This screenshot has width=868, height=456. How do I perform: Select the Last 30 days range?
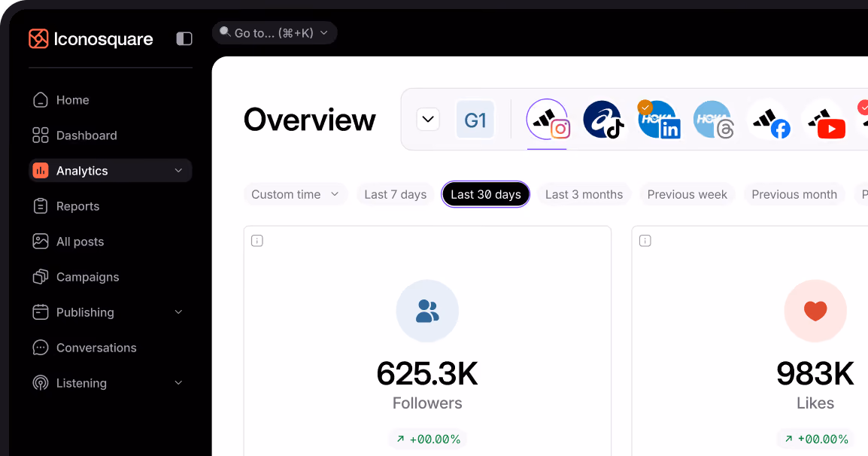click(485, 194)
